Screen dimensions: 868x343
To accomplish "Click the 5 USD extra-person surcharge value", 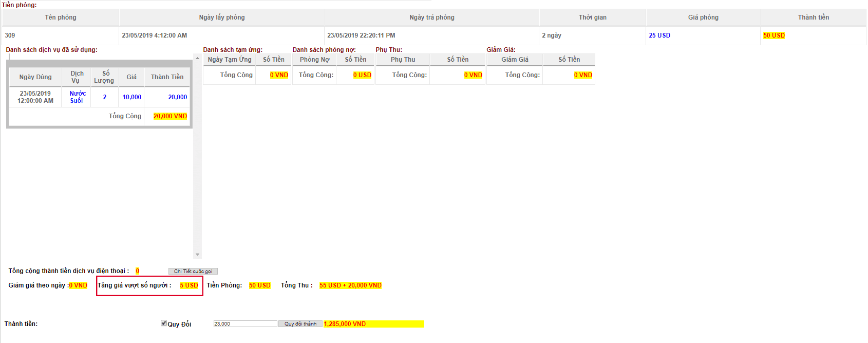I will pos(188,285).
